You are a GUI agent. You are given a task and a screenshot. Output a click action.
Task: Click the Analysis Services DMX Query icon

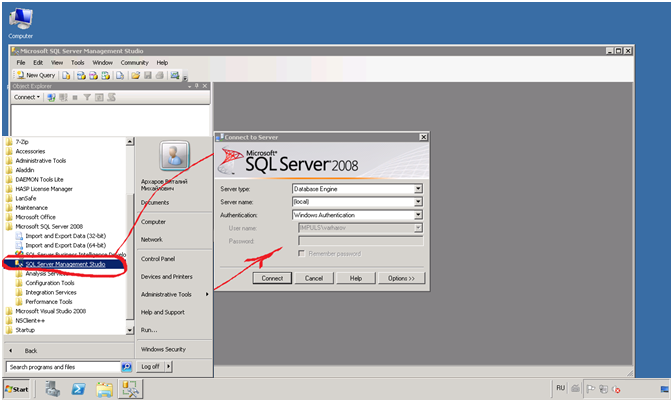coord(93,75)
